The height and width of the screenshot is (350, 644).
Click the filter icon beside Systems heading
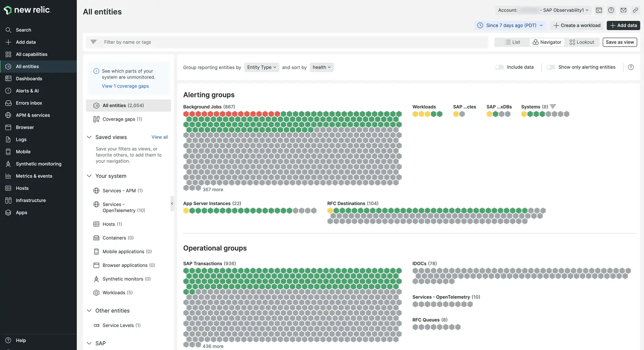click(x=553, y=106)
